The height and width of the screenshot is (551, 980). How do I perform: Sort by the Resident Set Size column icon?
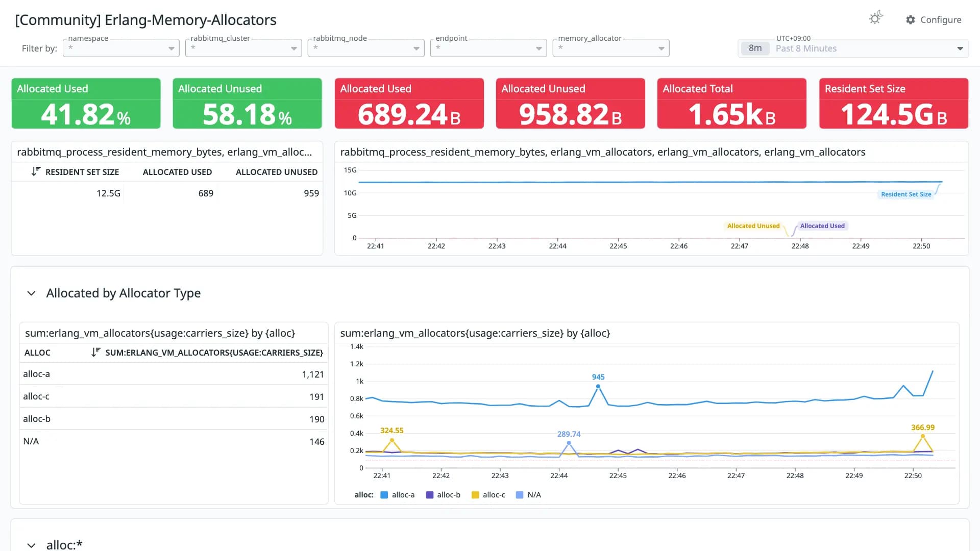(36, 171)
